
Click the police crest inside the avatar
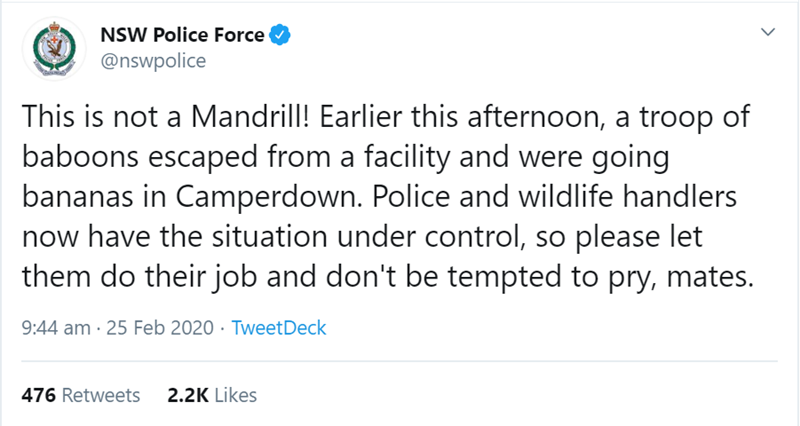coord(55,46)
